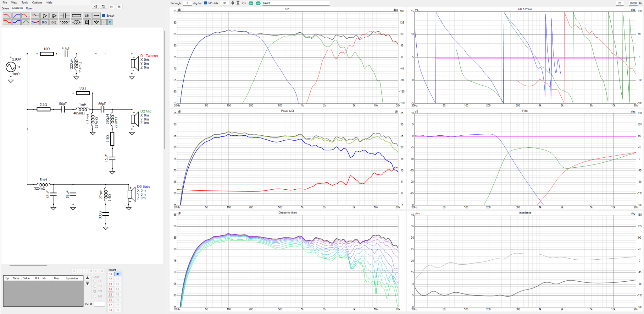
Task: Adjust SPL max value with spinner arrows
Action: point(233,3)
